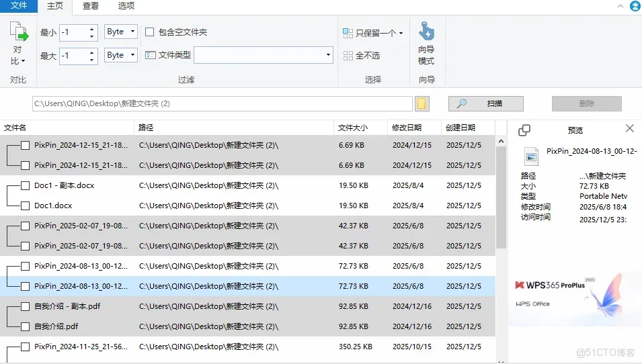642x364 pixels.
Task: Click the scrollbar up arrow
Action: point(501,141)
